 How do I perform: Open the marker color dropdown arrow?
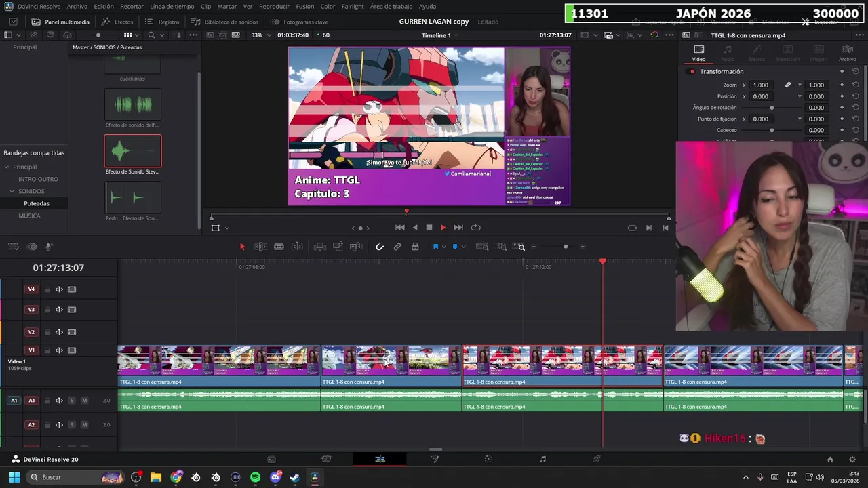[x=463, y=247]
